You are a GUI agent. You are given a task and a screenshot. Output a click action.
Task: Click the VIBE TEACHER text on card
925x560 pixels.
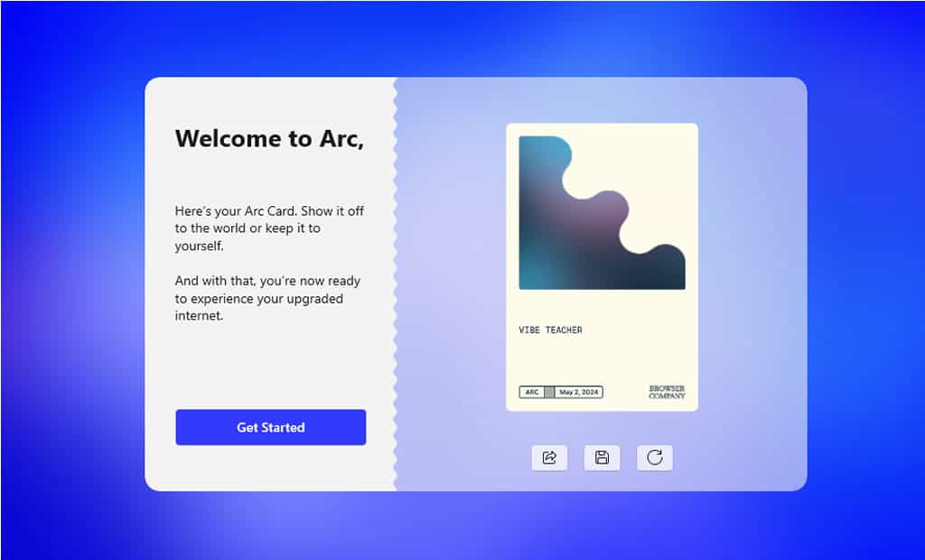click(x=550, y=330)
